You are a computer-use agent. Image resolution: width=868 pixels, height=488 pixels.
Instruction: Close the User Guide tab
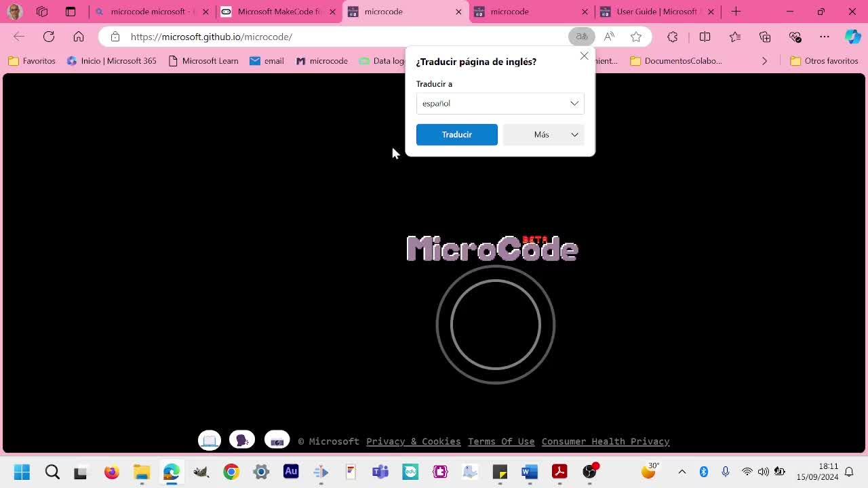tap(711, 12)
